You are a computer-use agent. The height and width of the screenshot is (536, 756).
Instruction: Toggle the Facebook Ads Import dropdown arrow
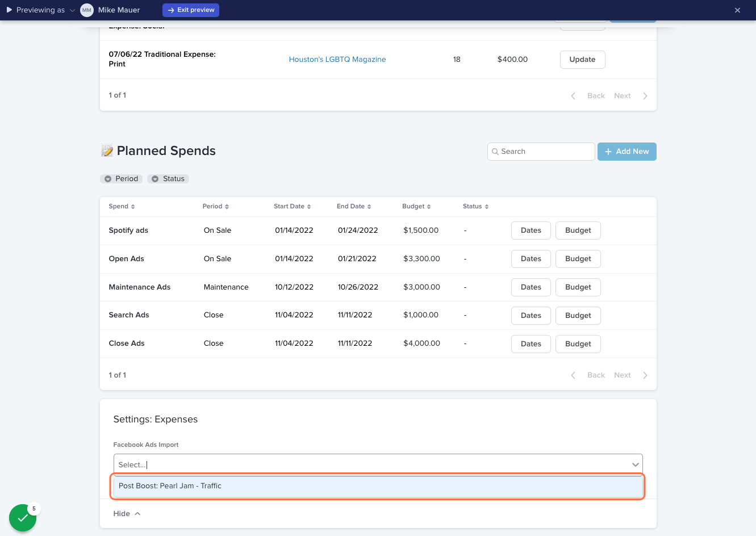click(635, 464)
